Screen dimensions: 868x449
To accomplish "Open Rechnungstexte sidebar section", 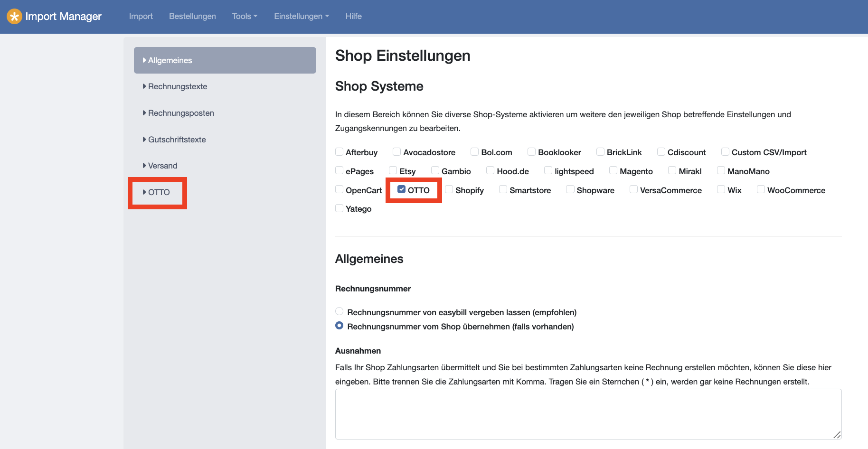I will [x=225, y=86].
